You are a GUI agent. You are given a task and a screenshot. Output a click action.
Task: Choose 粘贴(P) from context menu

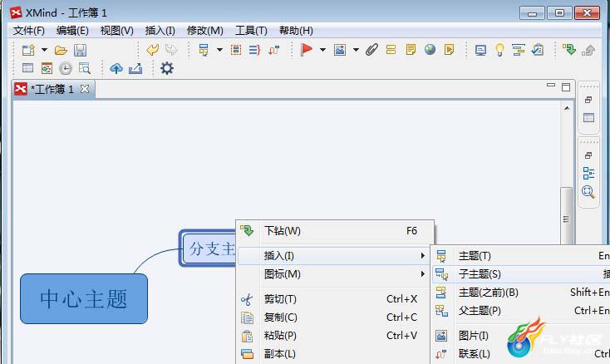click(x=335, y=336)
